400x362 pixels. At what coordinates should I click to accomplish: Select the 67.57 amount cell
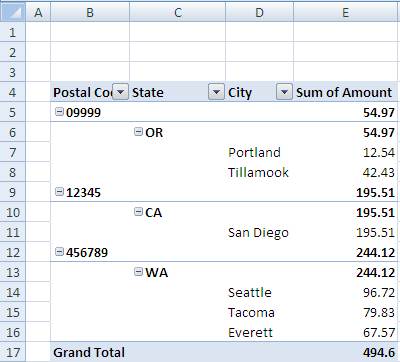[x=346, y=332]
